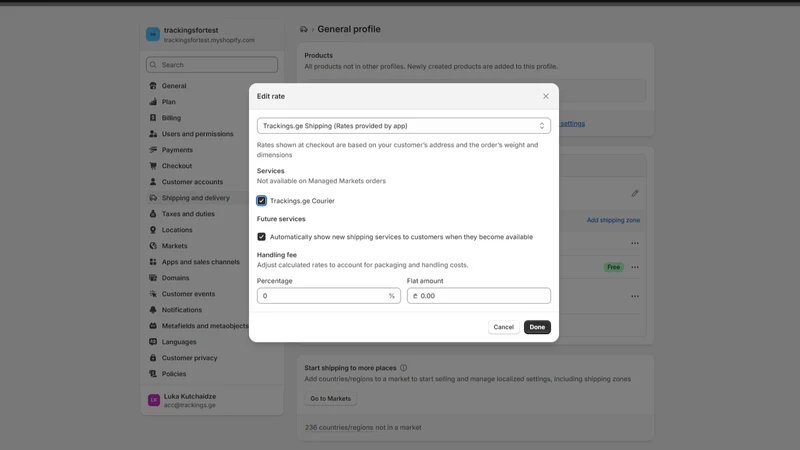Screen dimensions: 800x450
Task: Open the Markets globe icon
Action: point(153,245)
